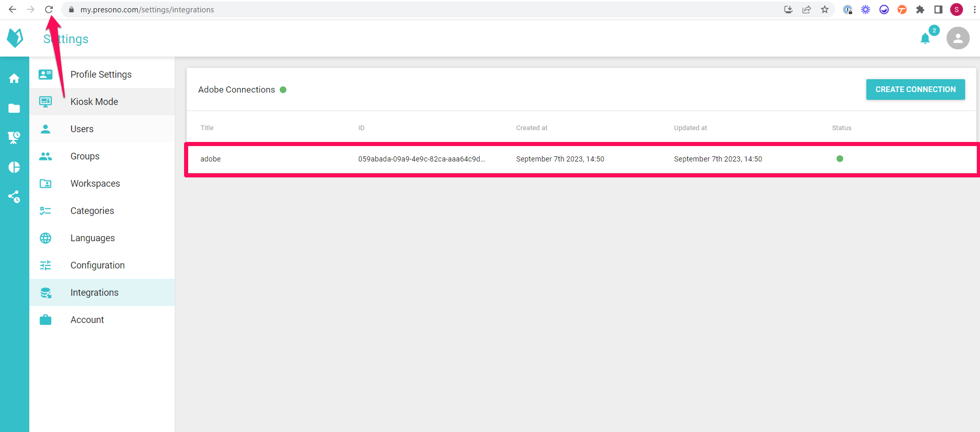
Task: Click the Status column header
Action: click(842, 128)
